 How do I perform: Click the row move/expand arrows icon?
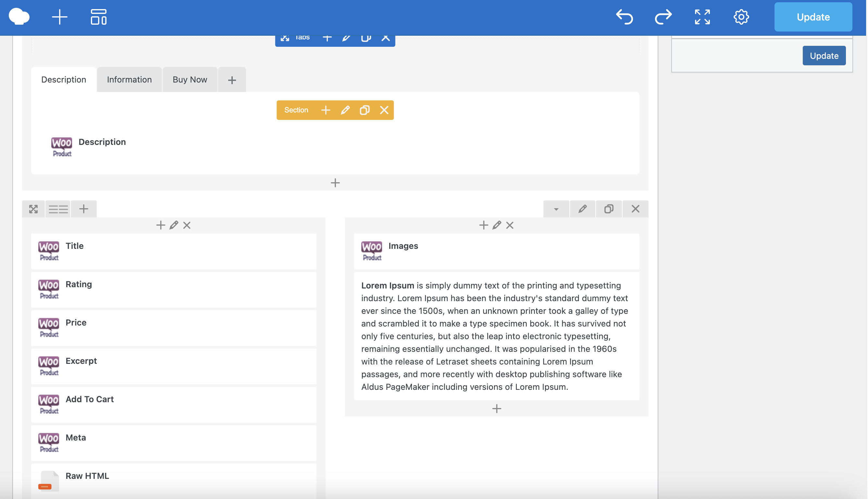(33, 209)
